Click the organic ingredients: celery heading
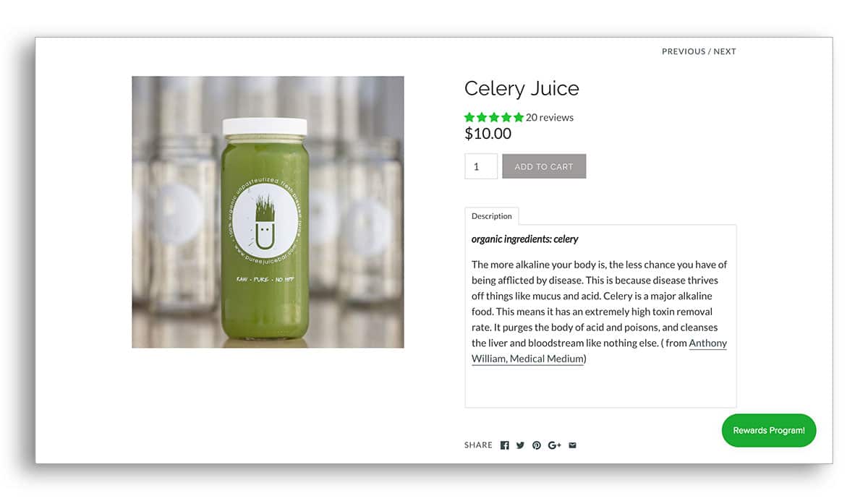This screenshot has height=501, width=868. (x=525, y=239)
